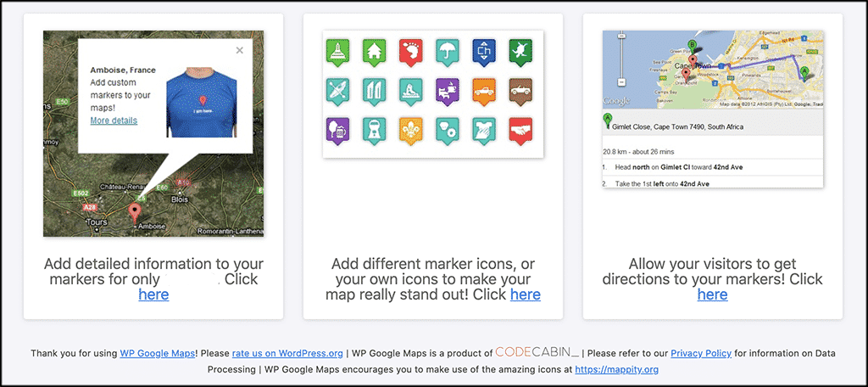Click direction step "Head north on Gimlet Cl"
The width and height of the screenshot is (868, 387).
pos(679,167)
